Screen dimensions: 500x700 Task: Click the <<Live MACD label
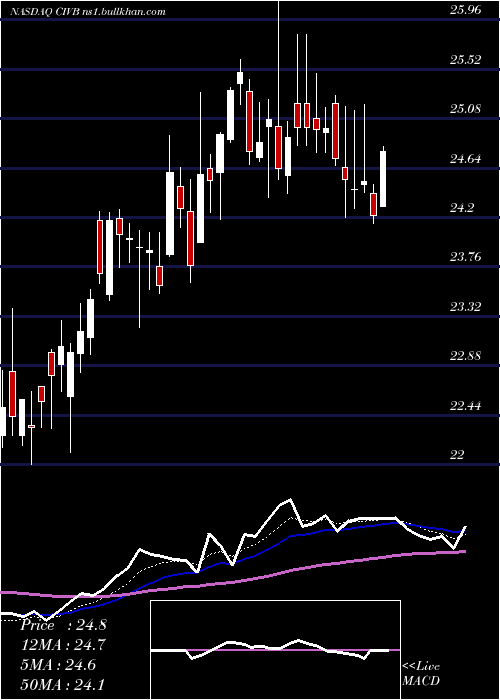coord(421,674)
